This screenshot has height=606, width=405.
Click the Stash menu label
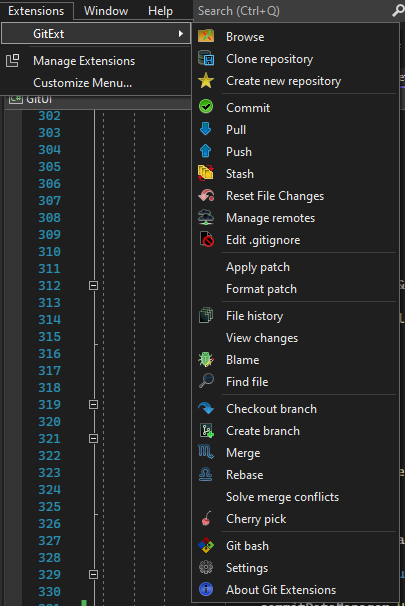240,174
